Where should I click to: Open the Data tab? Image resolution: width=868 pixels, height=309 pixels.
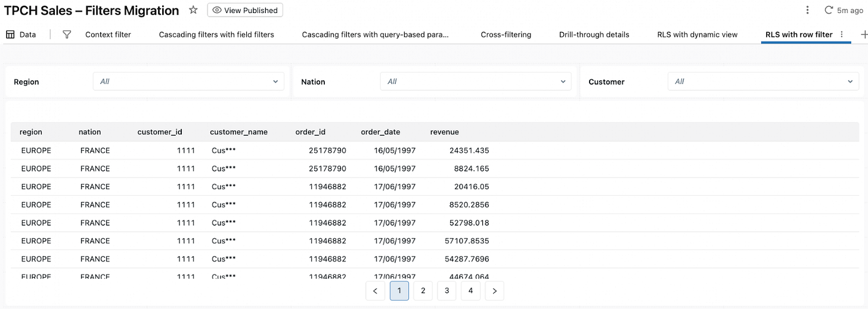pyautogui.click(x=21, y=35)
